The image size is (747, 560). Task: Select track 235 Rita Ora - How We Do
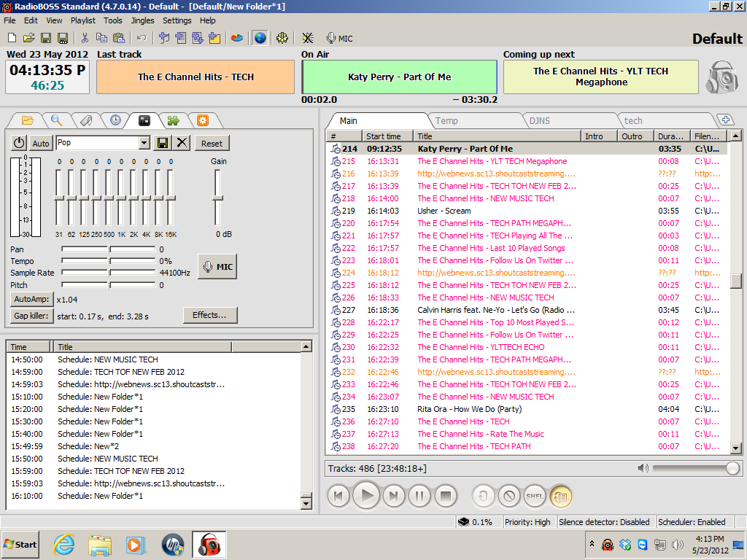point(528,409)
